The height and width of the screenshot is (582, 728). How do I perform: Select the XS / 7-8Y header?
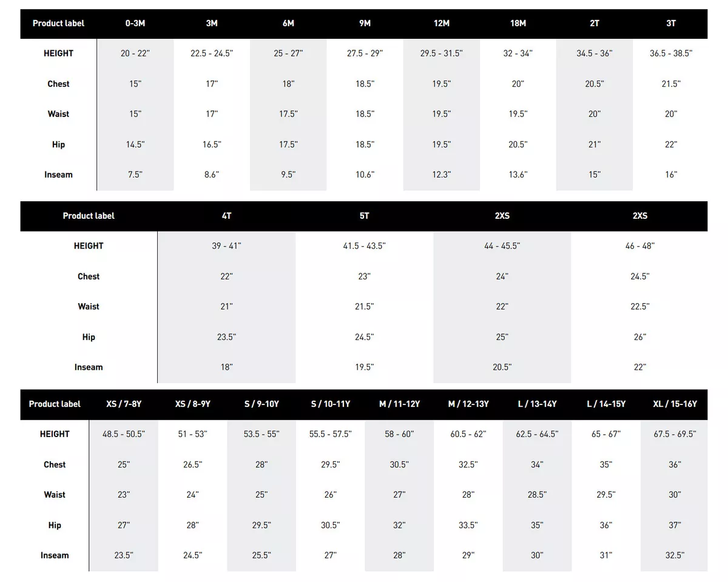pyautogui.click(x=124, y=404)
